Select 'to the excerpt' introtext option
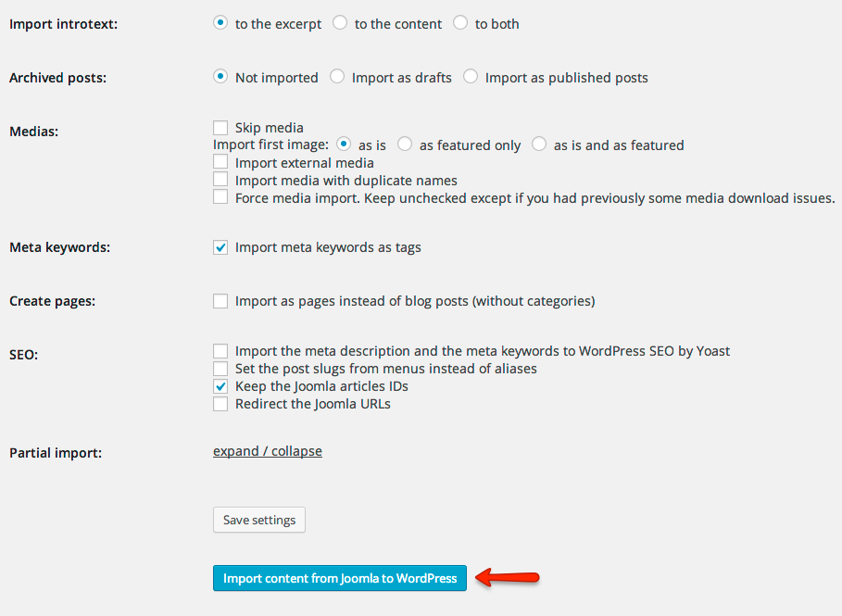842x616 pixels. 220,23
